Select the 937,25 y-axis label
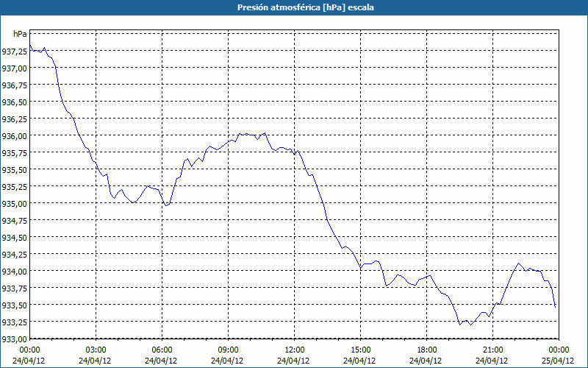The height and width of the screenshot is (368, 588). [15, 52]
